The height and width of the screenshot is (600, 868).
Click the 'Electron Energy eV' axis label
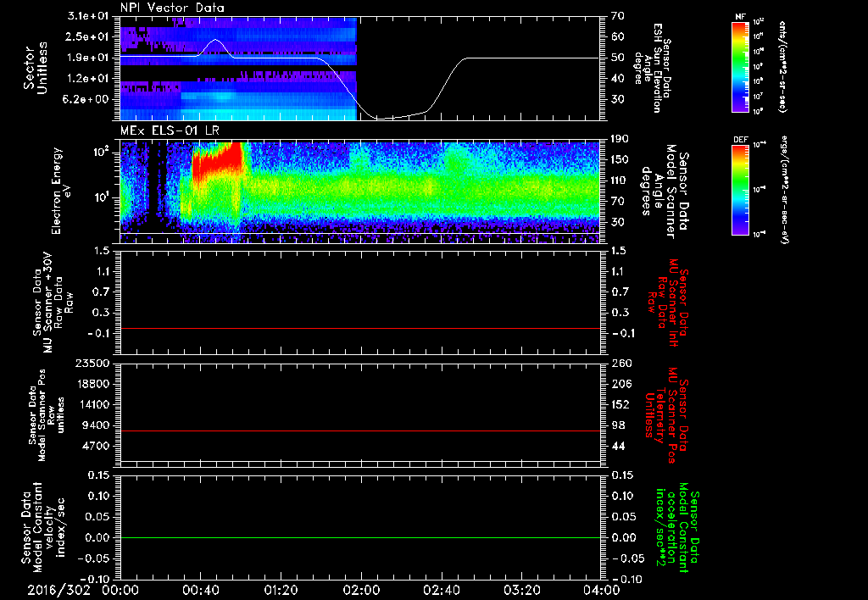coord(62,191)
